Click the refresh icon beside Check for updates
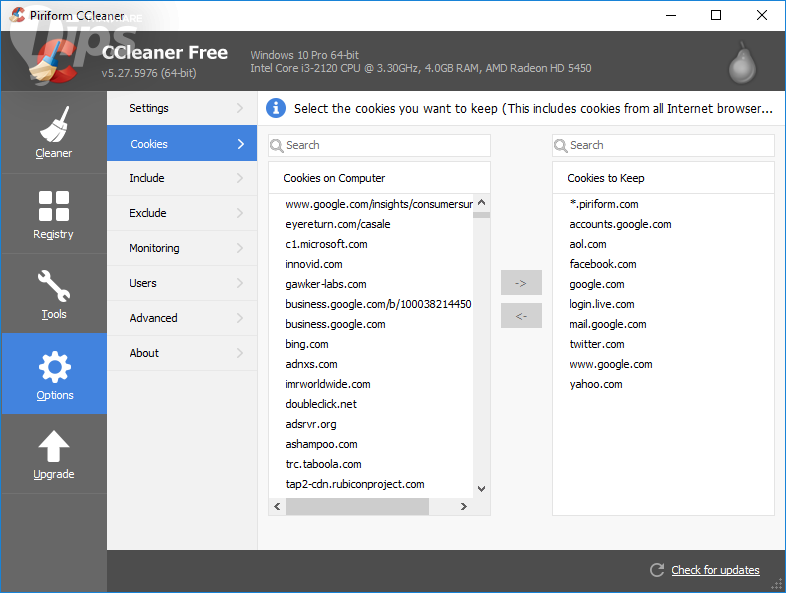Screen dimensions: 786x593 point(657,570)
